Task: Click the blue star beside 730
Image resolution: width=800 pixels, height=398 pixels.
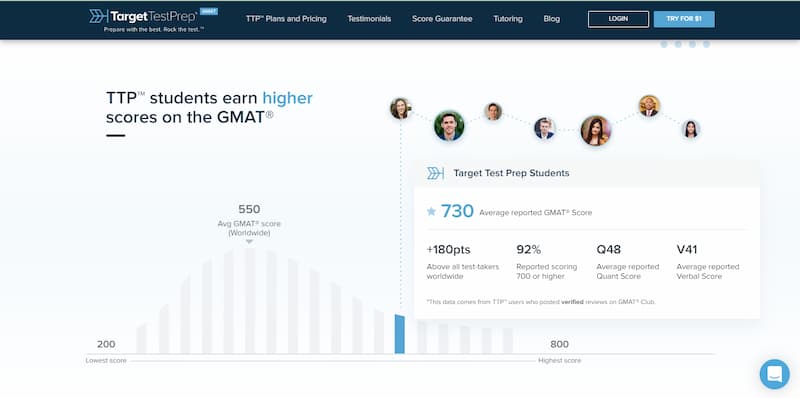Action: pos(432,211)
